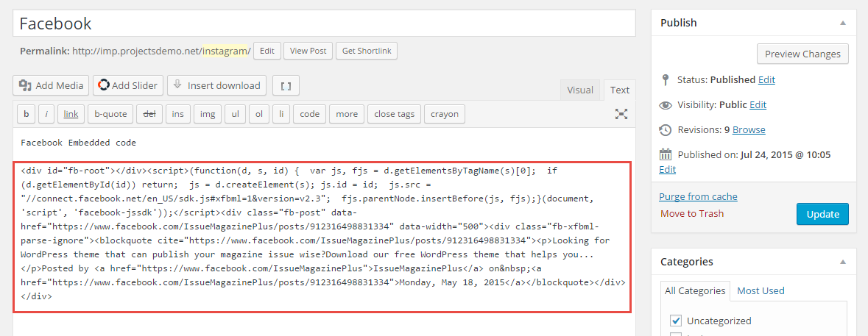The image size is (868, 336).
Task: Click Insert download button
Action: pyautogui.click(x=216, y=85)
